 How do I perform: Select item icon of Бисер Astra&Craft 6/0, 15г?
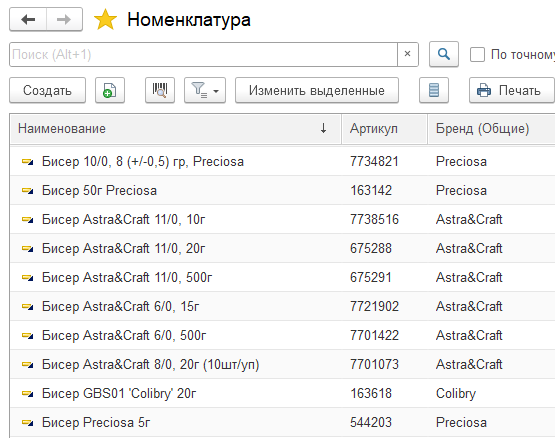pos(28,307)
